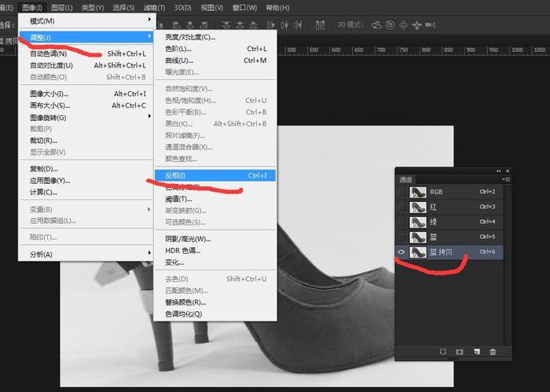Click the distribute top edges icon

226,25
